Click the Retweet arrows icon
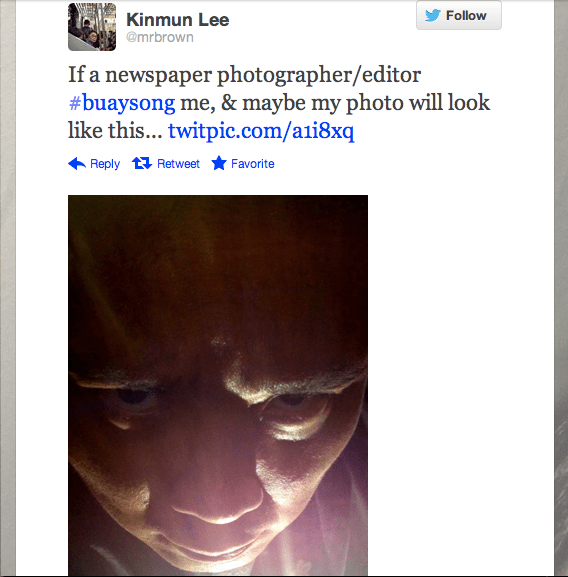This screenshot has width=568, height=577. [x=142, y=163]
